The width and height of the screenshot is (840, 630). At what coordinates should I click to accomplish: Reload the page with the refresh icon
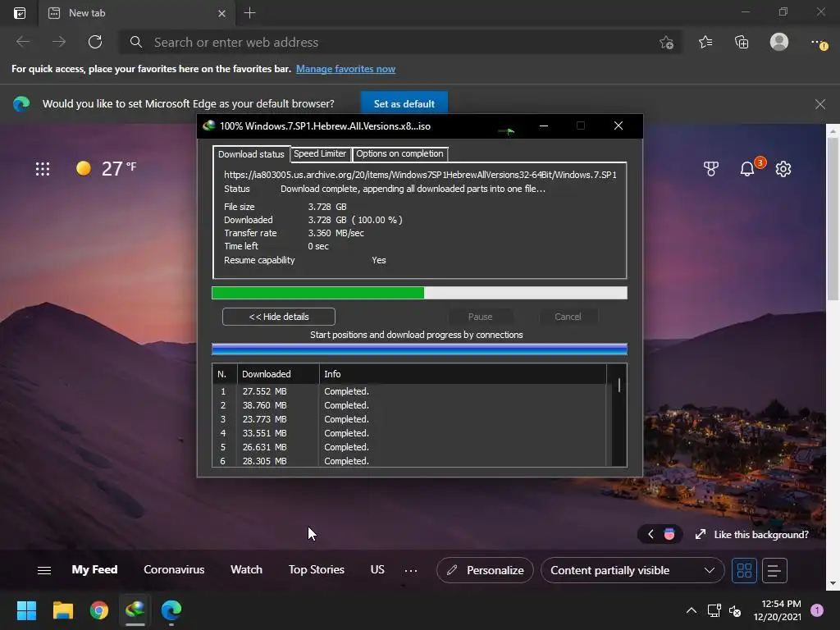(95, 42)
